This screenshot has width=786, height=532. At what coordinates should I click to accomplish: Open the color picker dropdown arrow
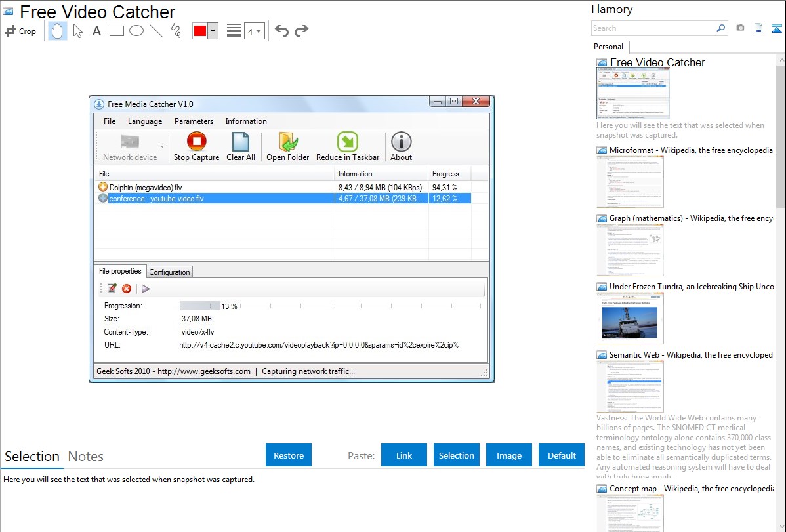point(213,31)
